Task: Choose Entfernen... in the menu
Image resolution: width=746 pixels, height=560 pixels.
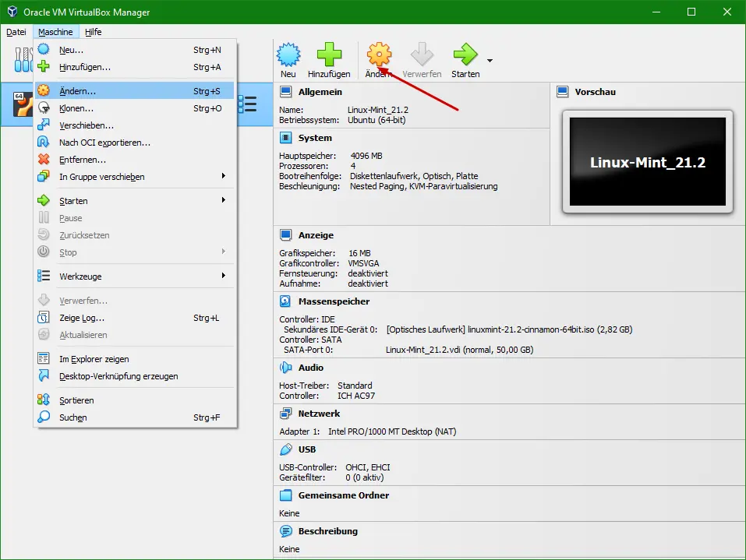Action: coord(83,160)
